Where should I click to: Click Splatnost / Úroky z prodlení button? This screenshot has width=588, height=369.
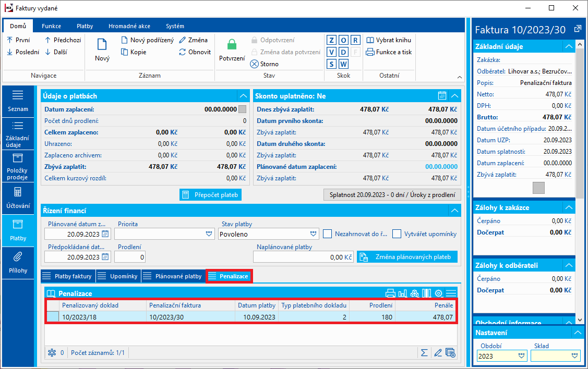[392, 195]
